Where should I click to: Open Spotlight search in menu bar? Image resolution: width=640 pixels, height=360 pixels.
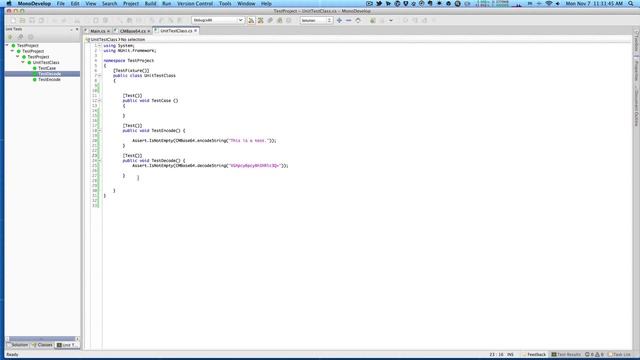(x=631, y=4)
